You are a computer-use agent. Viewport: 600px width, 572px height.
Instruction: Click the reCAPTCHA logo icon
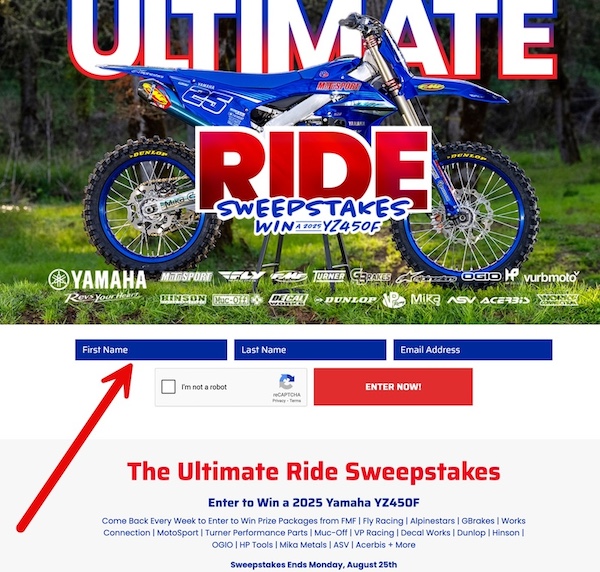click(287, 382)
